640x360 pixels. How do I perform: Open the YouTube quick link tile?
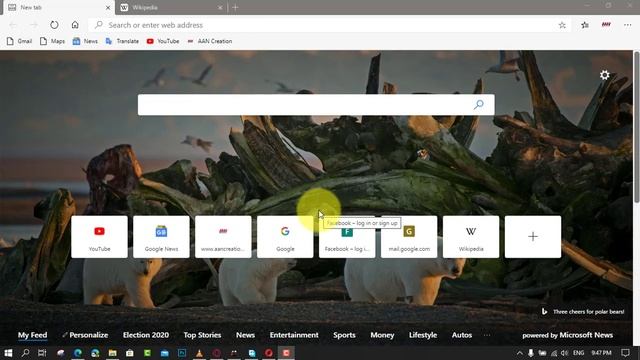99,237
